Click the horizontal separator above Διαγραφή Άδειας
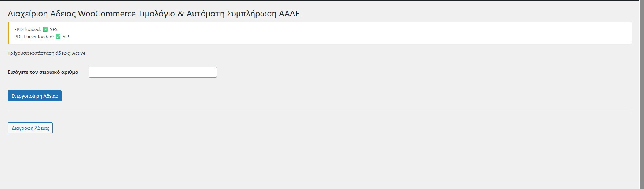This screenshot has width=644, height=189. (320, 111)
